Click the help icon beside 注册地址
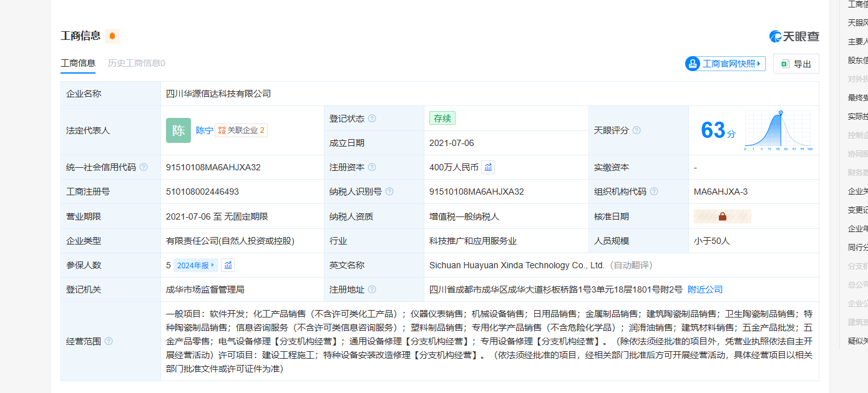 tap(372, 289)
